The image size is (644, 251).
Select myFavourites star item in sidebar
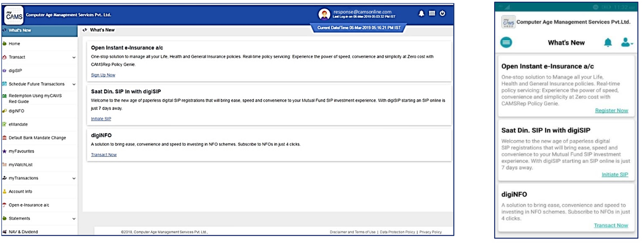(21, 152)
